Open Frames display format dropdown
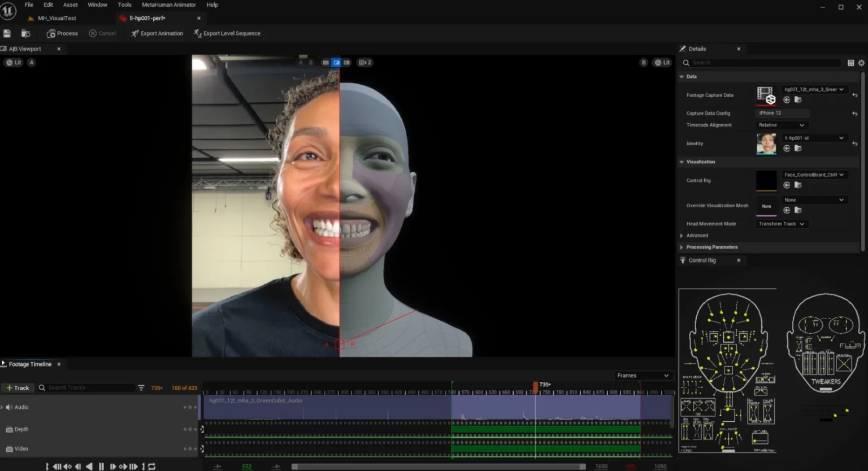The width and height of the screenshot is (868, 471). pyautogui.click(x=643, y=376)
